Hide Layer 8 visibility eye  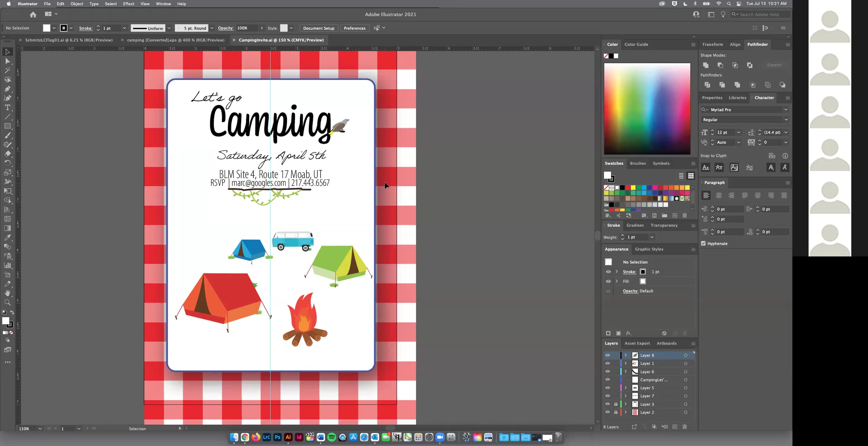tap(608, 355)
